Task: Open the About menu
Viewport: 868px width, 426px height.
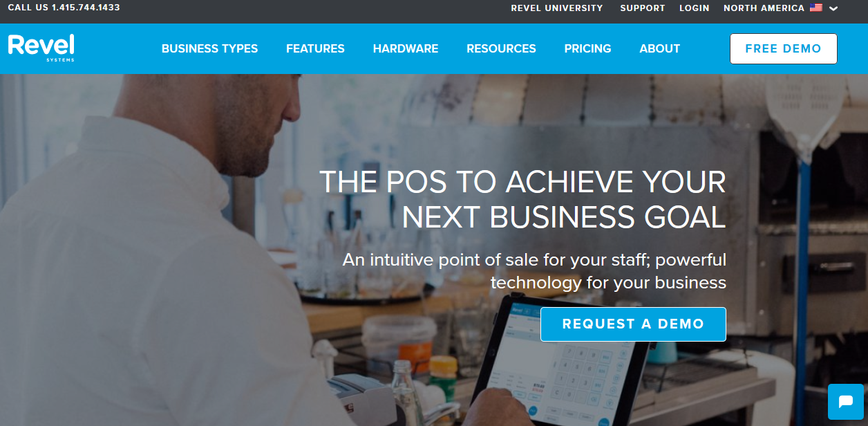Action: point(659,48)
